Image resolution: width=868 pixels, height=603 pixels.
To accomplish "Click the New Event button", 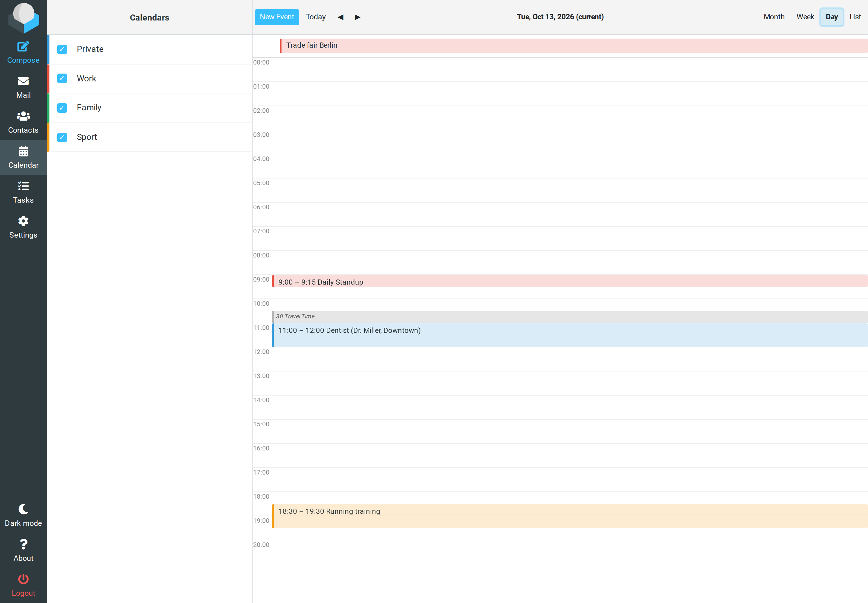I will point(277,17).
